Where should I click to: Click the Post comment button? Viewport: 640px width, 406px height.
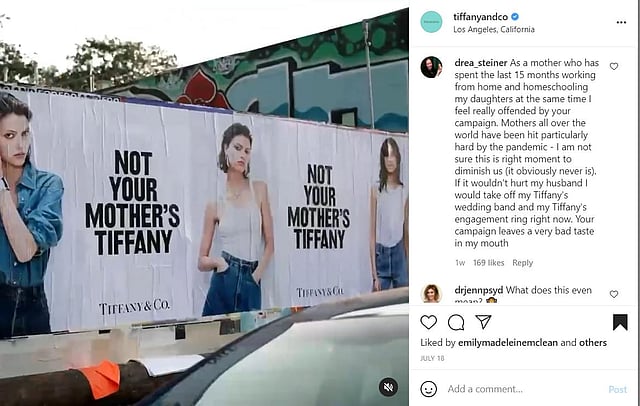click(x=618, y=390)
